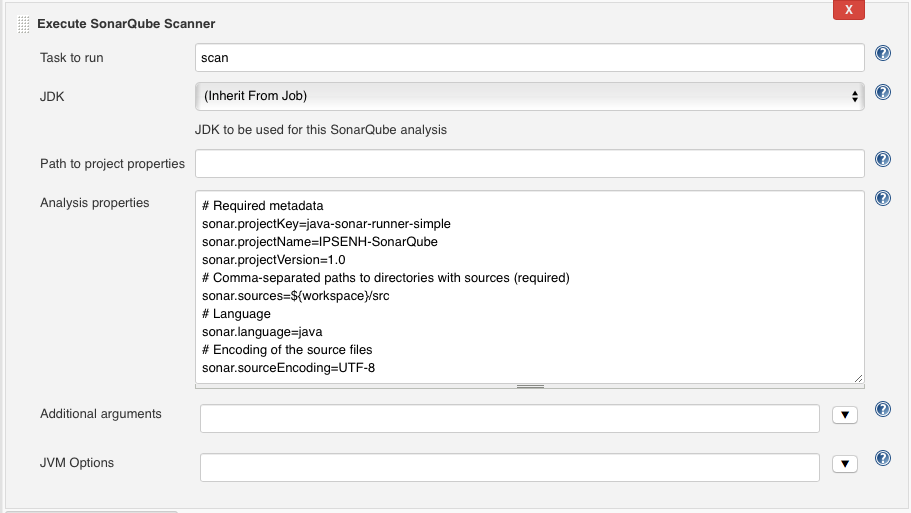
Task: Show help for Path to project properties
Action: pyautogui.click(x=883, y=159)
